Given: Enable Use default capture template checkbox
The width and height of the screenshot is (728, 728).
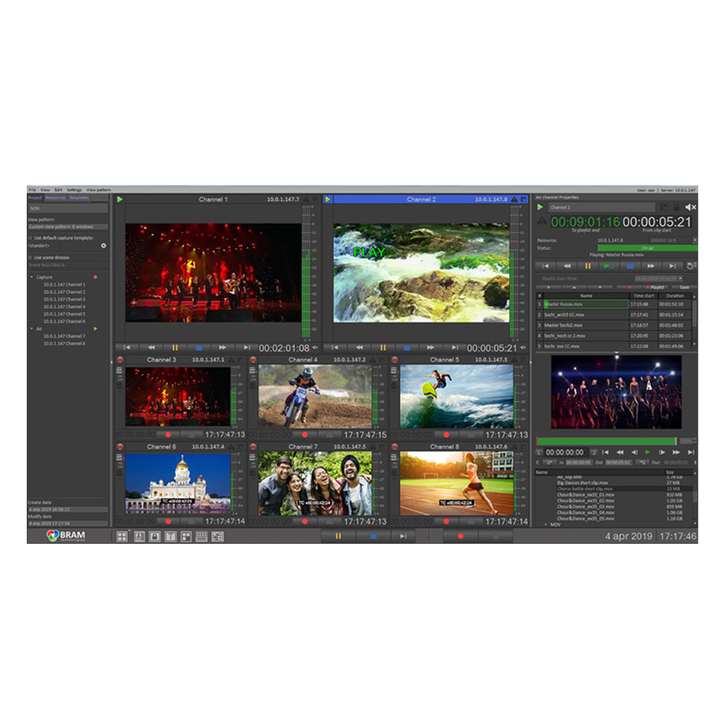Looking at the screenshot, I should click(30, 238).
